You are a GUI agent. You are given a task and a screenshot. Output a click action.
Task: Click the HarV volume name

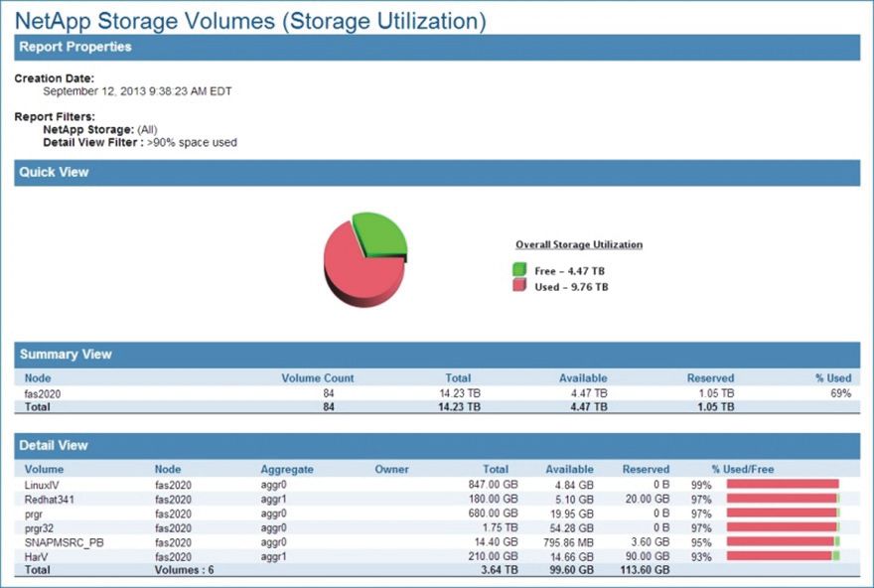coord(36,557)
